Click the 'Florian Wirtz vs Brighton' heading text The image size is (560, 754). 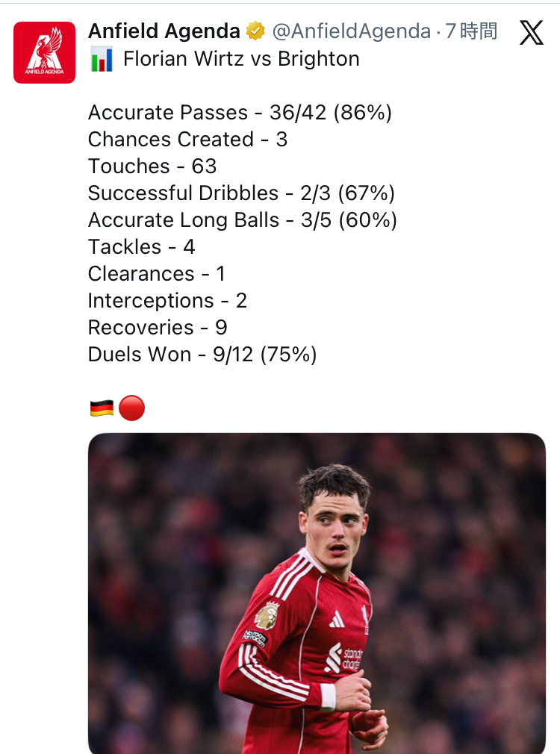pos(241,59)
